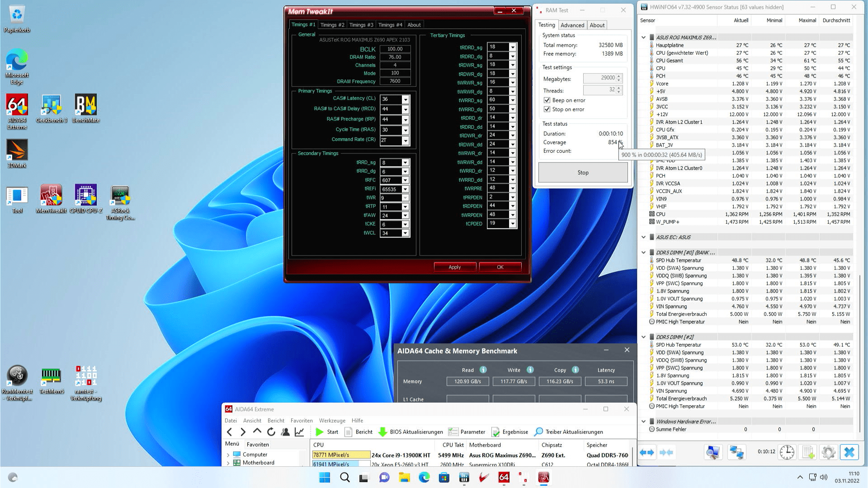The width and height of the screenshot is (868, 488).
Task: Open the Geekbench 3 desktop shortcut
Action: pyautogui.click(x=52, y=108)
